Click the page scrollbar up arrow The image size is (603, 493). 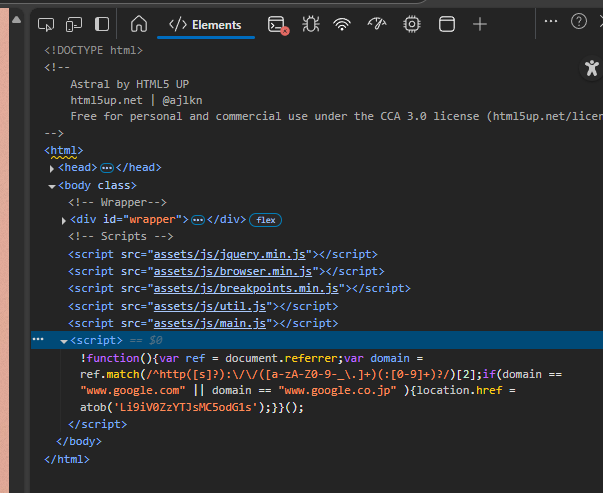[17, 20]
